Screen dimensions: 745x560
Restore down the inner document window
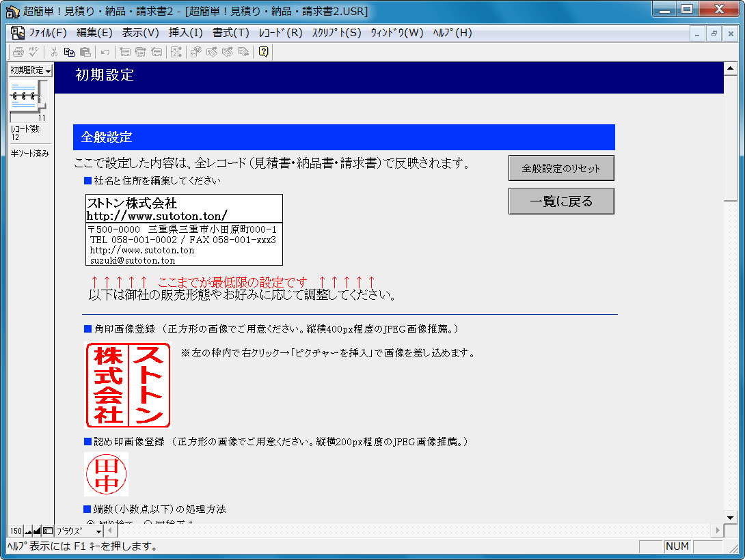[714, 33]
